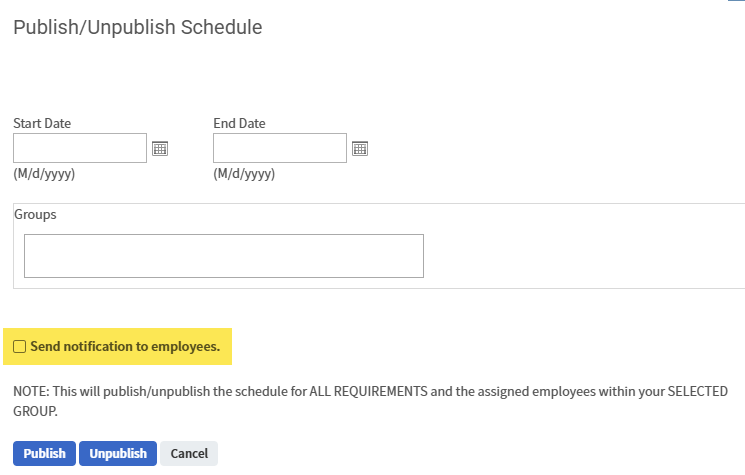Cancel the publish schedule dialog
Screen dimensions: 745x475
pyautogui.click(x=189, y=454)
